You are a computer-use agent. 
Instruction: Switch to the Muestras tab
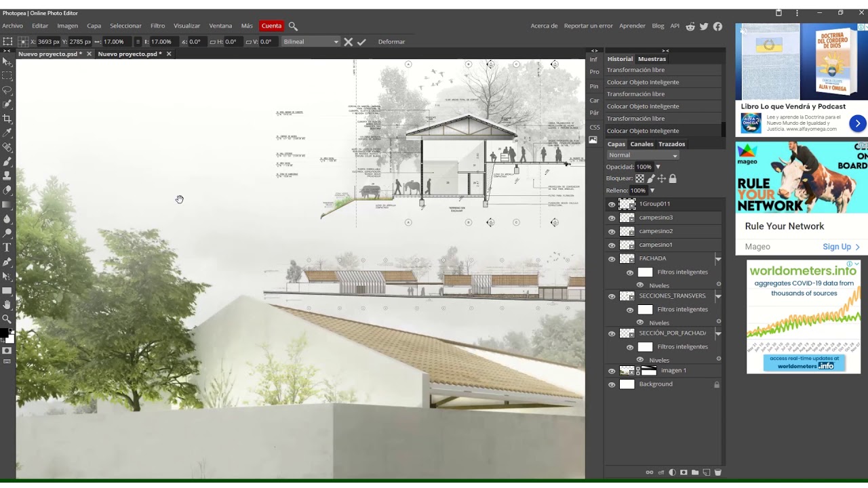(652, 59)
